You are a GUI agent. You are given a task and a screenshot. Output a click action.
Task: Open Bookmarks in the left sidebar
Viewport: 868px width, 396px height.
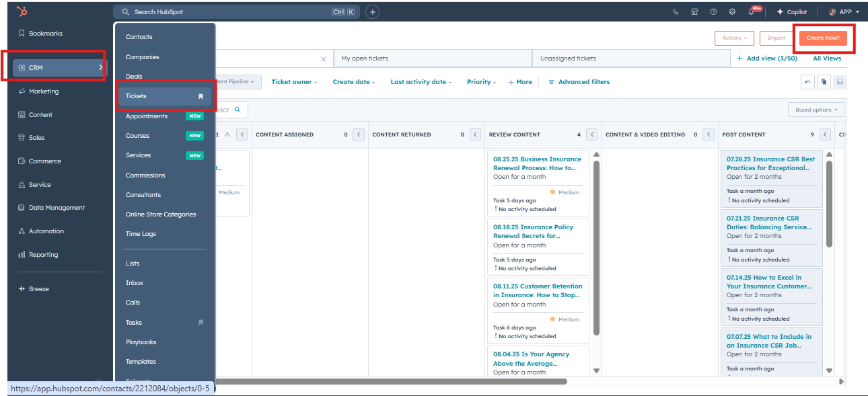(40, 34)
